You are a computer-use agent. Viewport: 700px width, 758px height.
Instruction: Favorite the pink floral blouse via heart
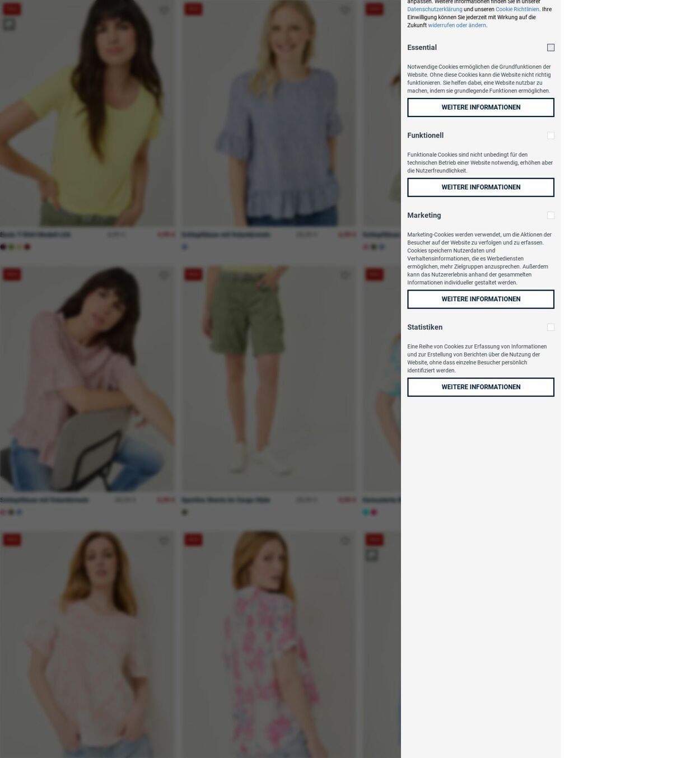click(345, 541)
